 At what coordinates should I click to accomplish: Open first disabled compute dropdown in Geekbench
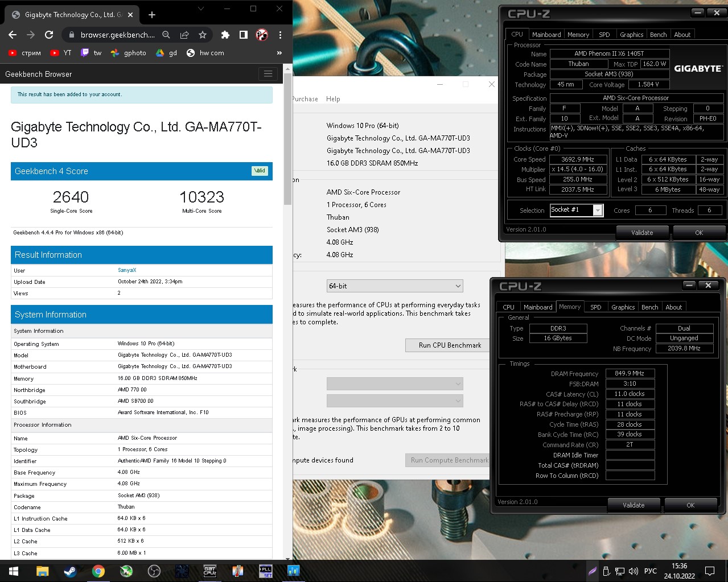[x=394, y=384]
